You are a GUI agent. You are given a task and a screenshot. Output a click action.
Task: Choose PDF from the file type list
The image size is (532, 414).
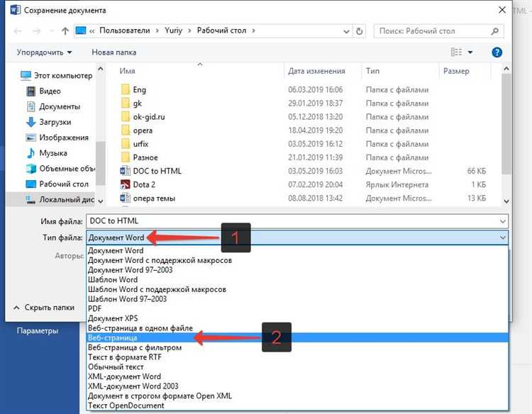point(94,309)
